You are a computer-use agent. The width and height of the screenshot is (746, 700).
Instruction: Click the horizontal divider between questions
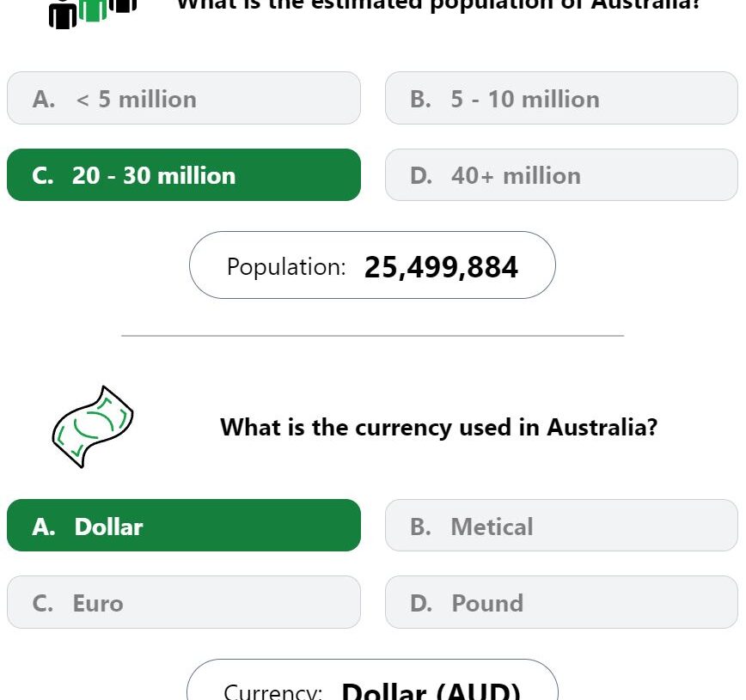(x=372, y=336)
